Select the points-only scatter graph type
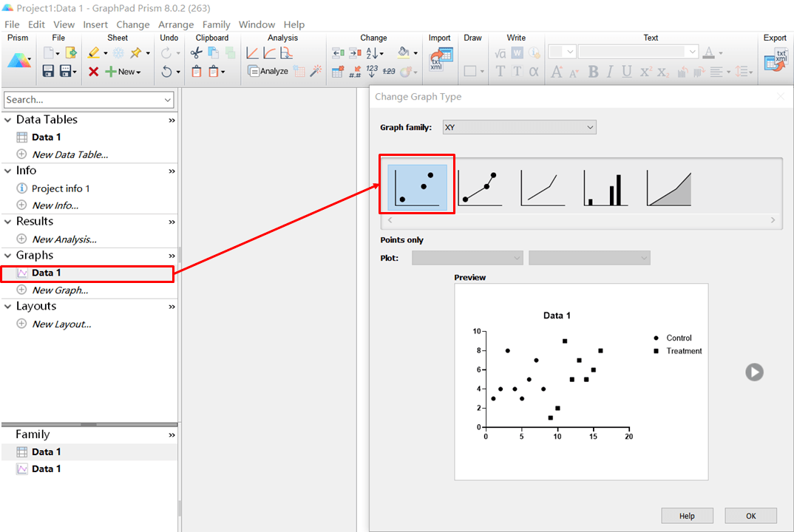 click(417, 188)
